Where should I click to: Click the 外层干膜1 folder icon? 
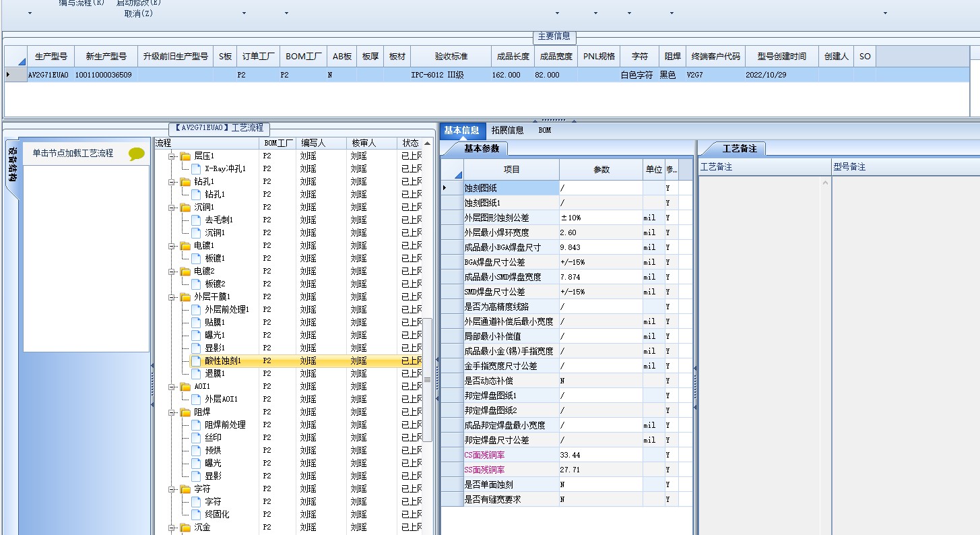click(185, 296)
